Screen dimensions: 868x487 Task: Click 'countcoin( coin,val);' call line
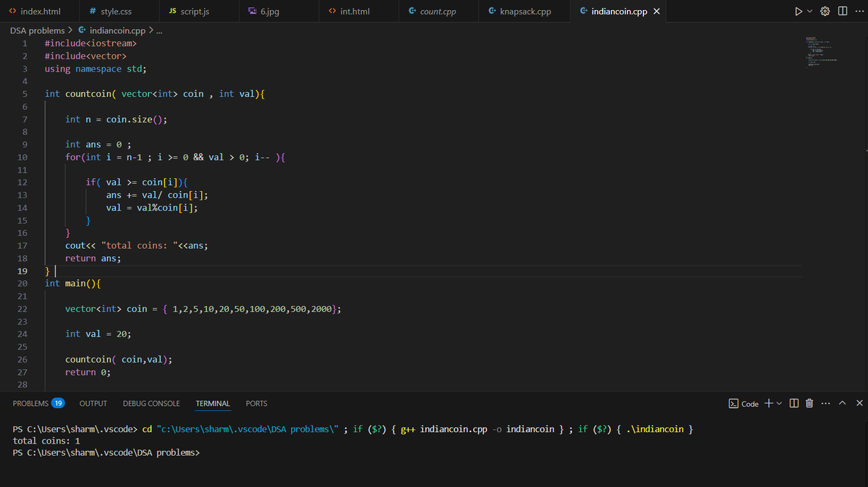[x=119, y=359]
